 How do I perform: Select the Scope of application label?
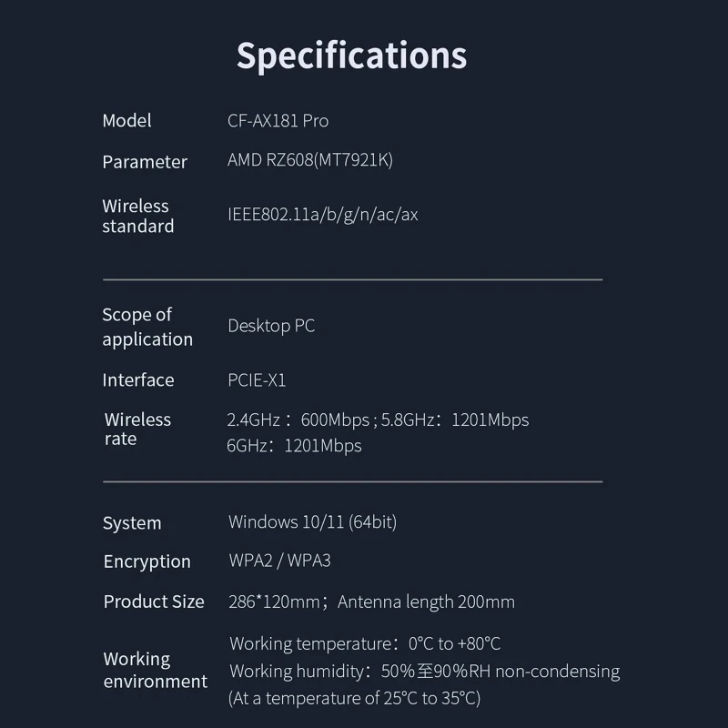[147, 327]
